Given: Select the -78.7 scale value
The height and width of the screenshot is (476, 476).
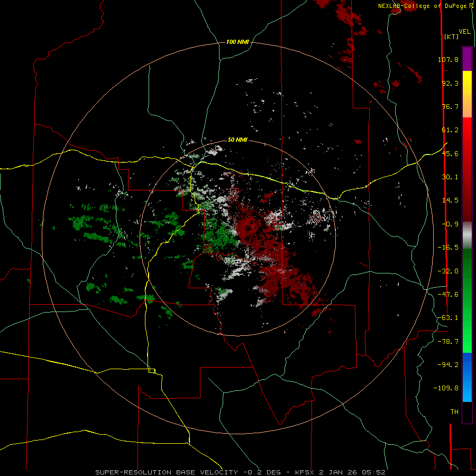Looking at the screenshot, I should point(448,342).
